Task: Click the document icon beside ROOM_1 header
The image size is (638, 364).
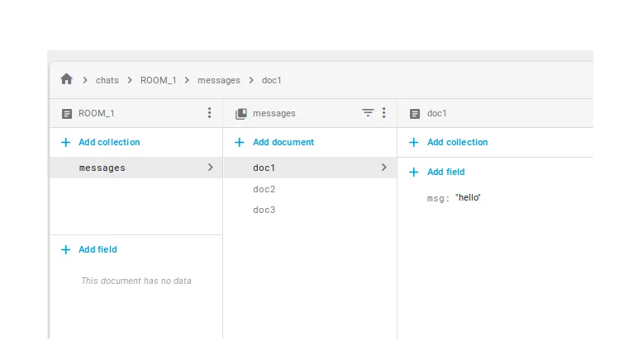Action: click(x=67, y=113)
